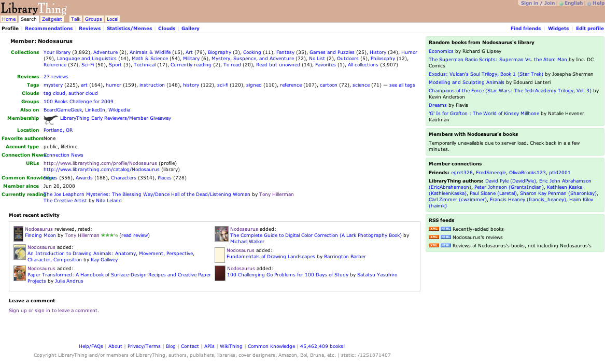Click the Help icon in the header

point(589,4)
